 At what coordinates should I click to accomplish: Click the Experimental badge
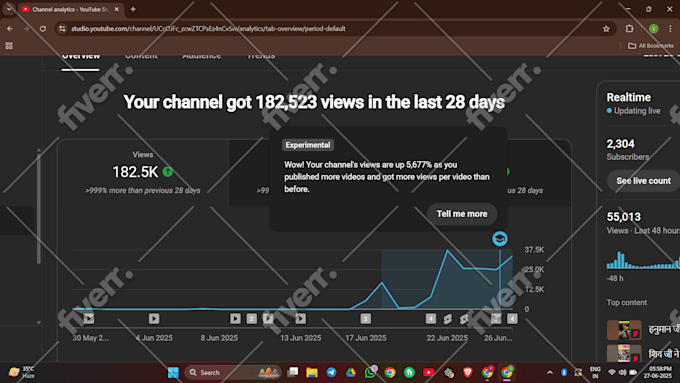(307, 145)
